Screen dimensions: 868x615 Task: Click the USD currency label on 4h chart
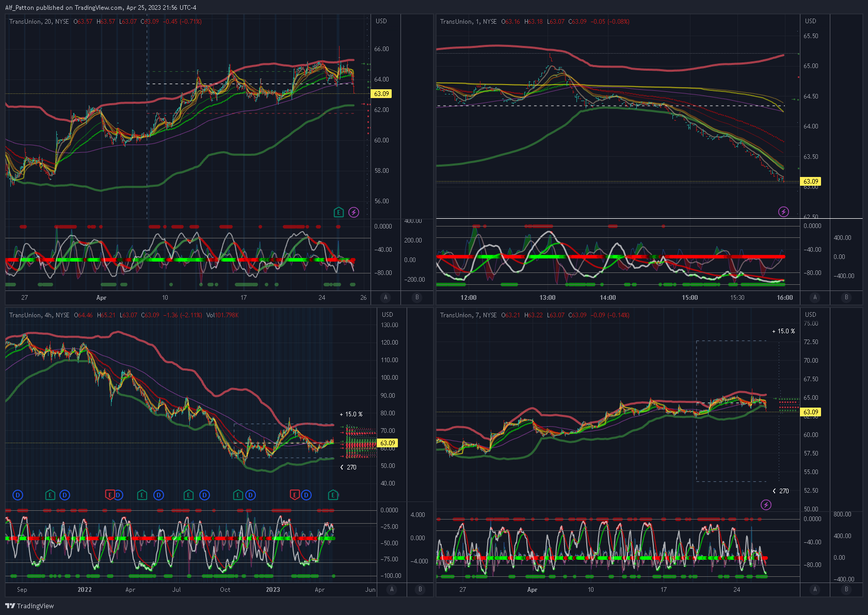(388, 315)
